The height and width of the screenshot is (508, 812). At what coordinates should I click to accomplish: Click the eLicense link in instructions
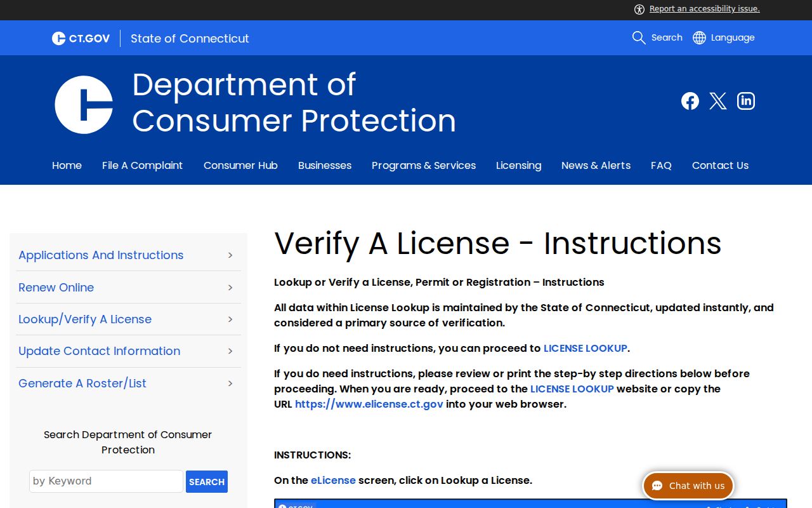tap(333, 480)
